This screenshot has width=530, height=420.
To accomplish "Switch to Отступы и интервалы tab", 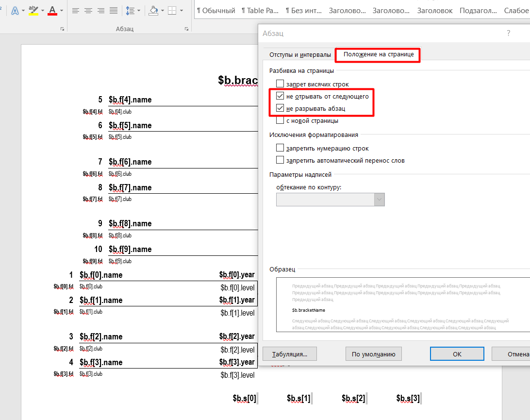I will point(300,55).
